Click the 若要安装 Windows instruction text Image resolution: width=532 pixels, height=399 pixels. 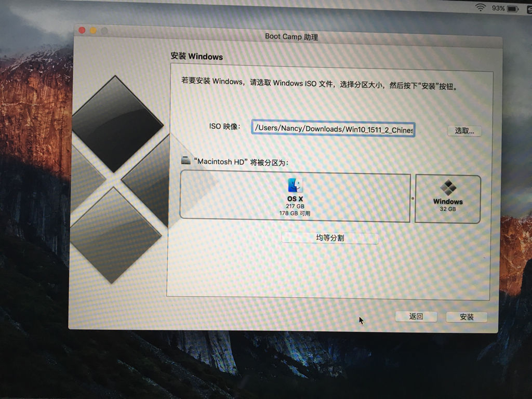[320, 84]
